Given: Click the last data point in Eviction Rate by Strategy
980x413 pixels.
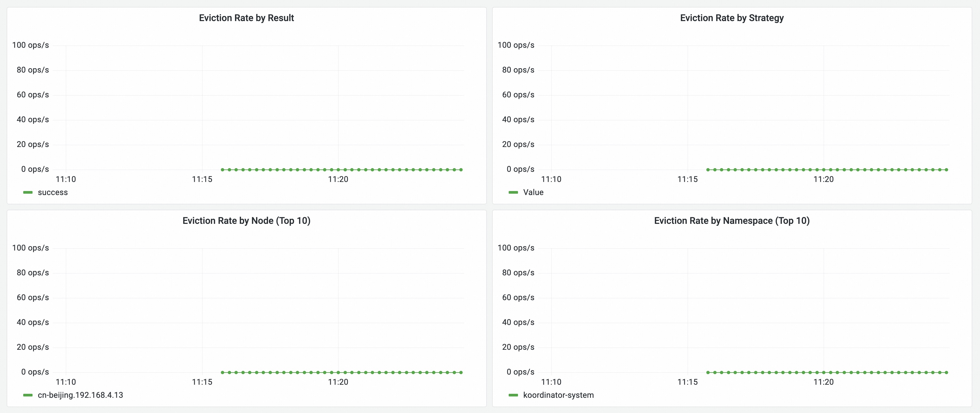Looking at the screenshot, I should point(946,170).
